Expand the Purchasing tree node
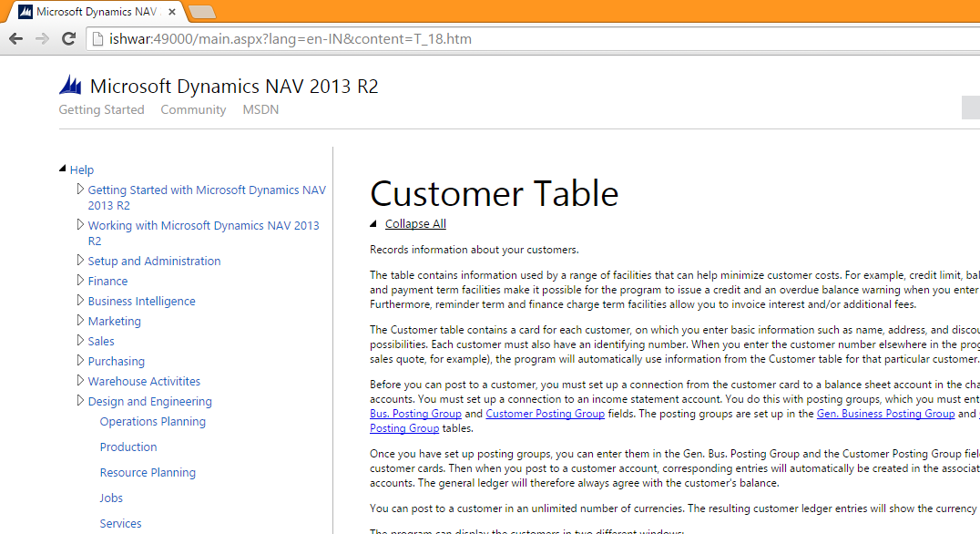 [80, 360]
